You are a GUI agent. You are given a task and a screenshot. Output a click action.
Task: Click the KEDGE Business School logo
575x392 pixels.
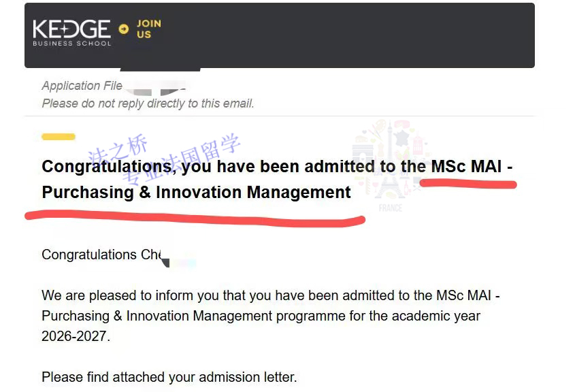point(71,31)
